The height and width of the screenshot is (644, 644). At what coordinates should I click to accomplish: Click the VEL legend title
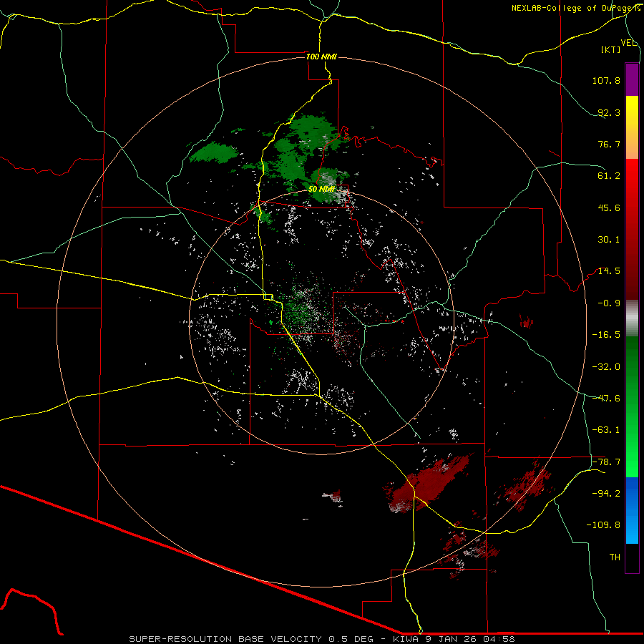[628, 43]
